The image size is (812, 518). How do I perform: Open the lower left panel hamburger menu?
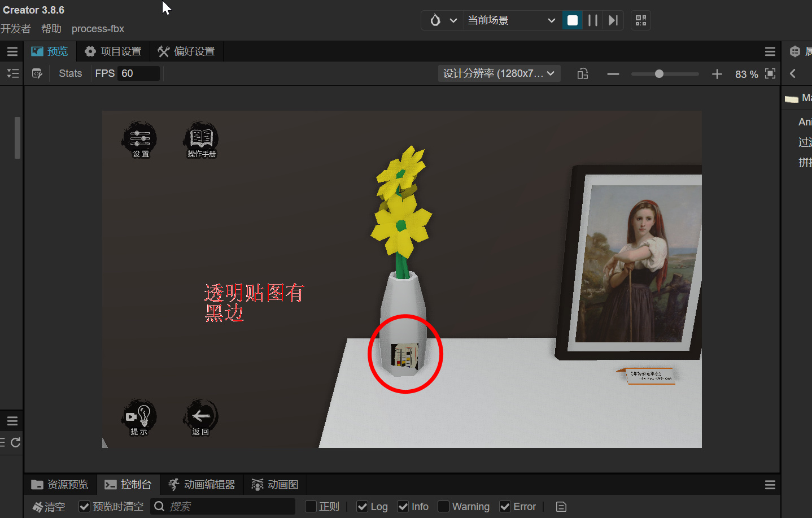pos(12,421)
